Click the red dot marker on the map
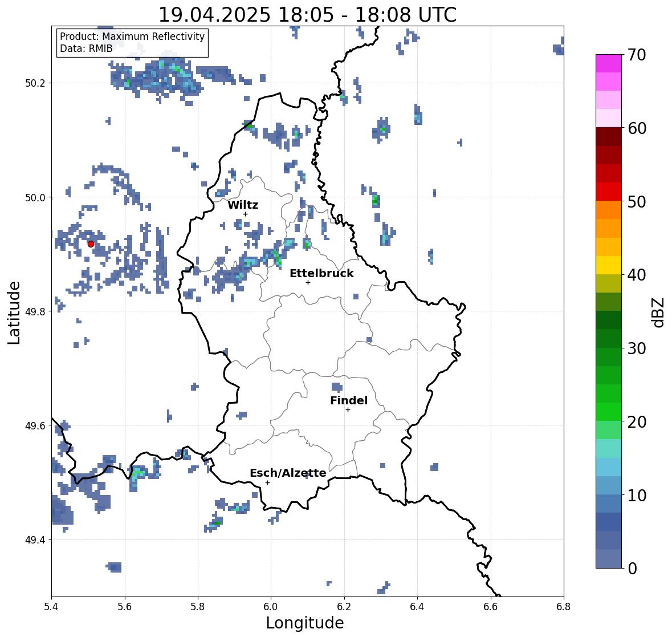Screen dimensions: 672x637 91,244
